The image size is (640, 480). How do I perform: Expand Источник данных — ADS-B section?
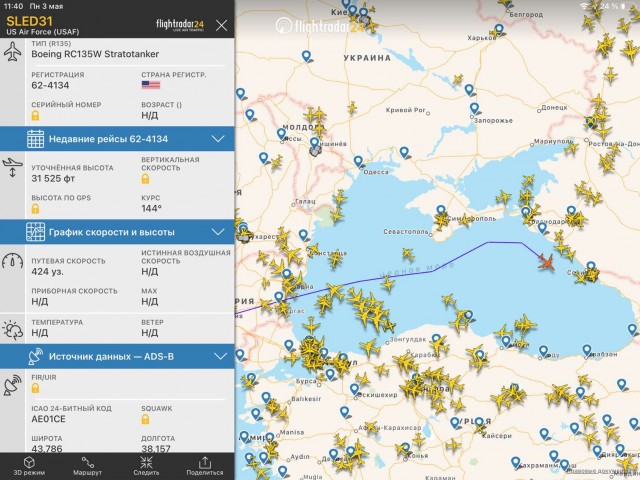[x=117, y=356]
